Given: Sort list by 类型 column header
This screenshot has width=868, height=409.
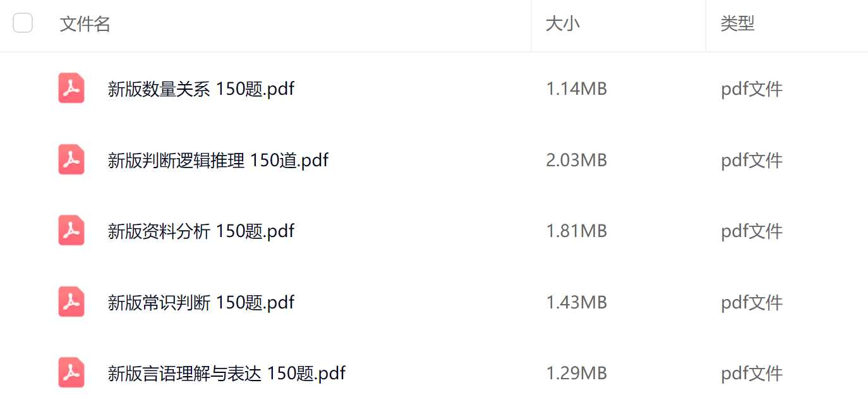Looking at the screenshot, I should pos(737,24).
